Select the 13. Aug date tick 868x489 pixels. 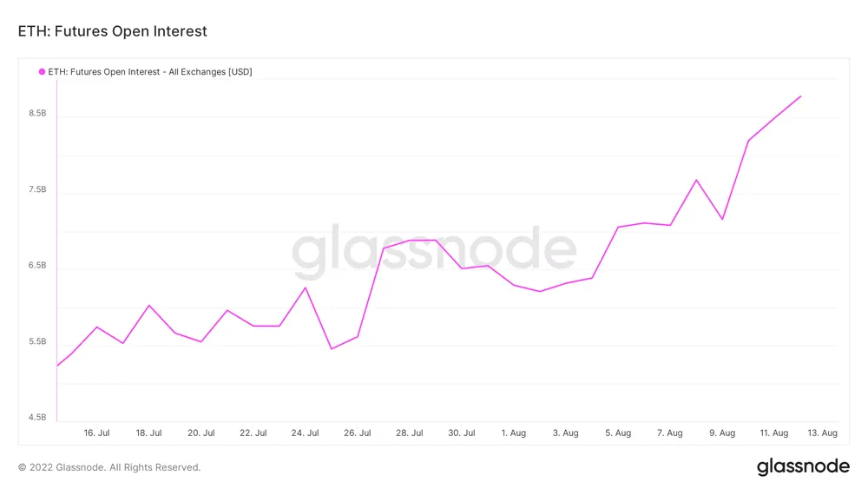[x=823, y=433]
